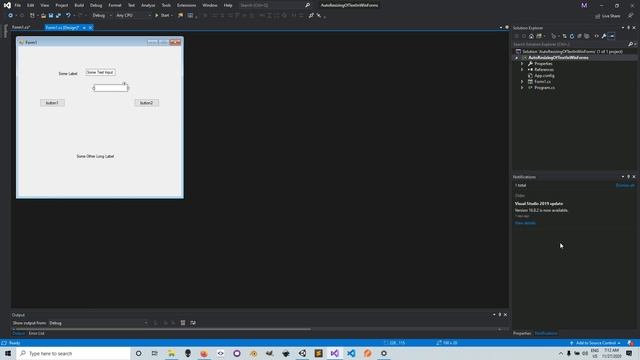Select Program.cs in Solution Explorer

[544, 87]
